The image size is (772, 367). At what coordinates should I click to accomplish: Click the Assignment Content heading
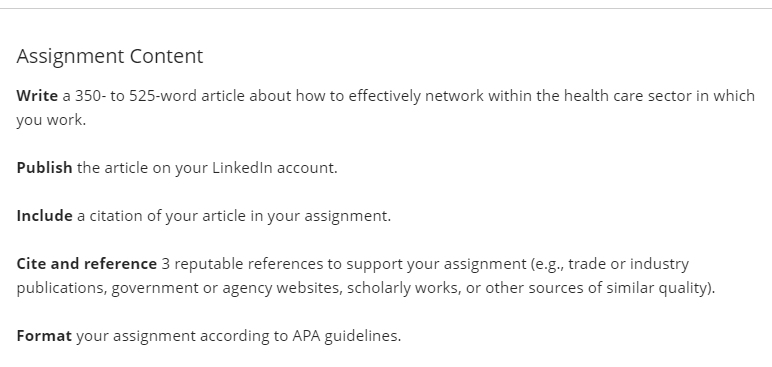click(x=110, y=57)
